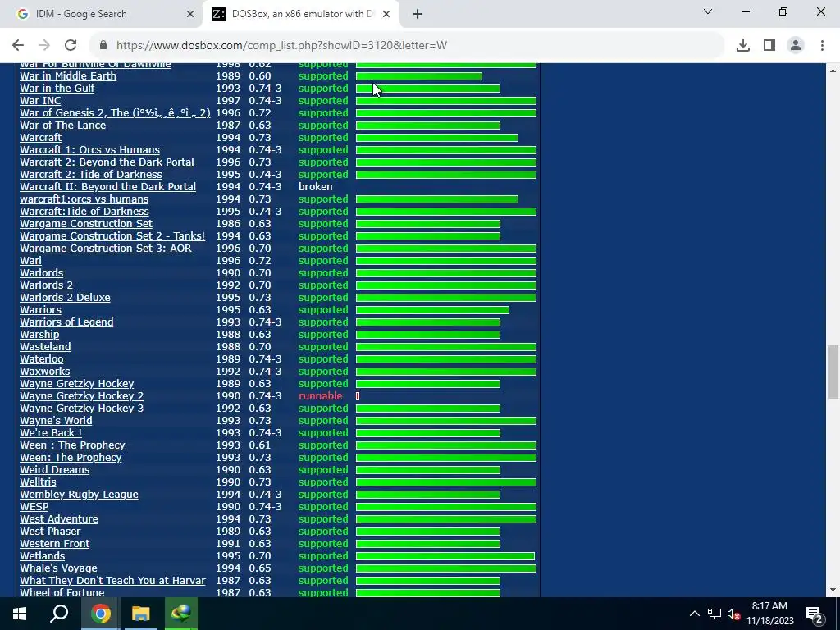The image size is (840, 630).
Task: Click the scrollbar down arrow
Action: pyautogui.click(x=833, y=591)
